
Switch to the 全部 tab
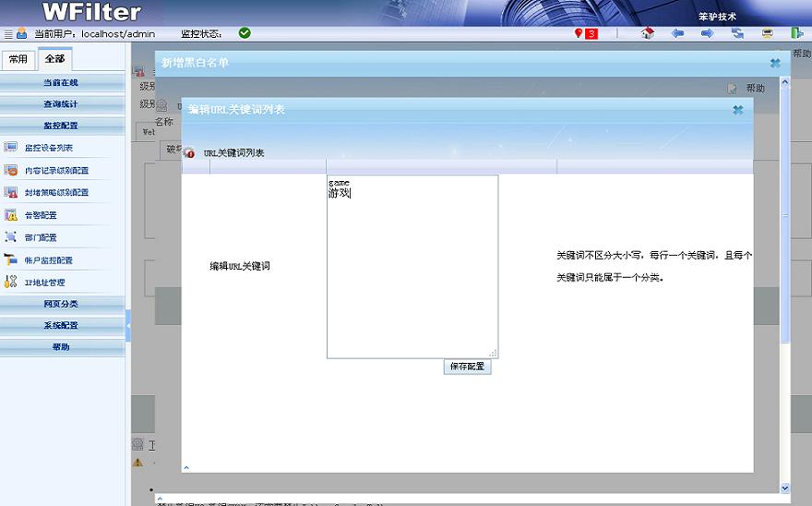click(x=54, y=59)
